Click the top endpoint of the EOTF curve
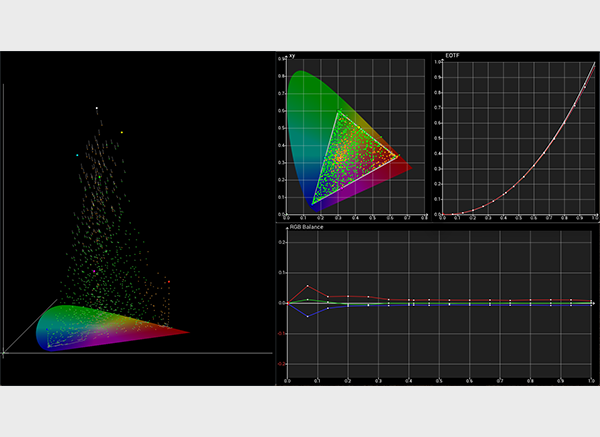 tap(595, 63)
